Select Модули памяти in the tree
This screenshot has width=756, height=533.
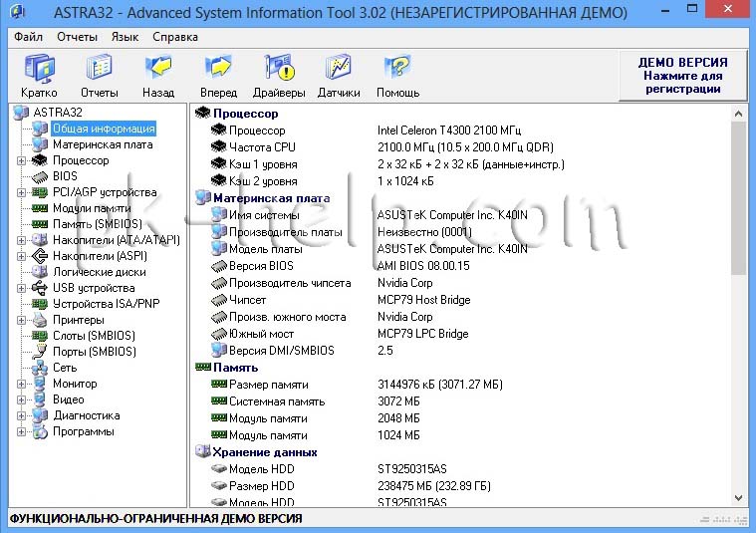point(92,208)
